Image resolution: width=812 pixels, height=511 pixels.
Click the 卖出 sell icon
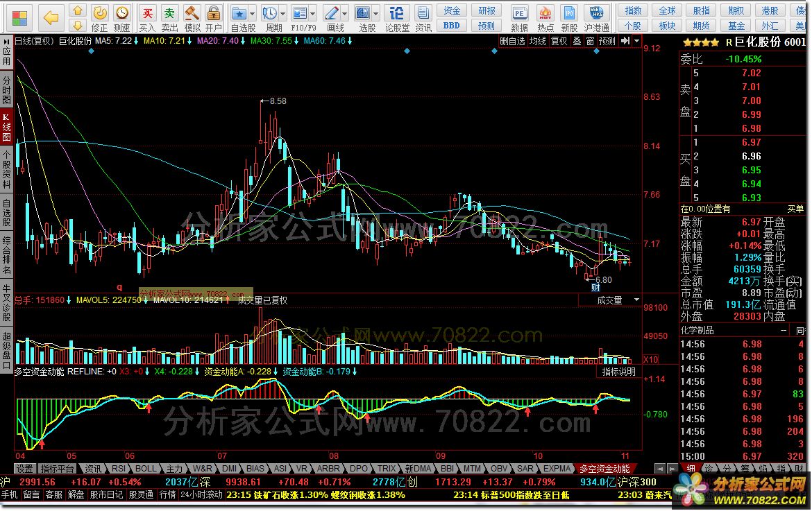coord(169,12)
